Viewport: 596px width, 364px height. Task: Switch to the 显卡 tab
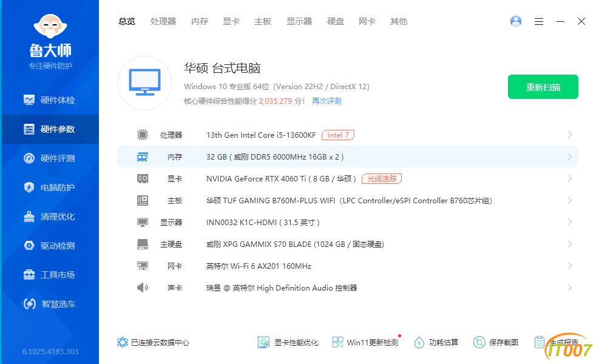231,21
